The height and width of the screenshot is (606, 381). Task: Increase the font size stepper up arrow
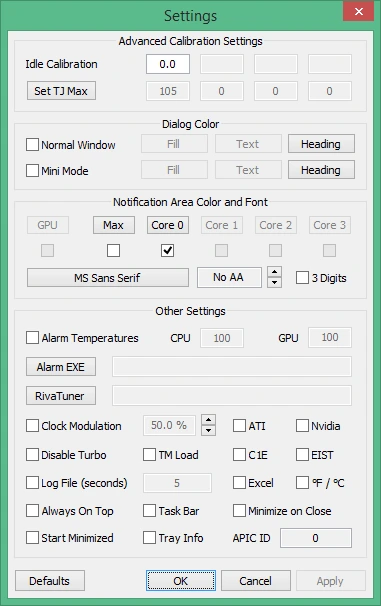(x=274, y=272)
